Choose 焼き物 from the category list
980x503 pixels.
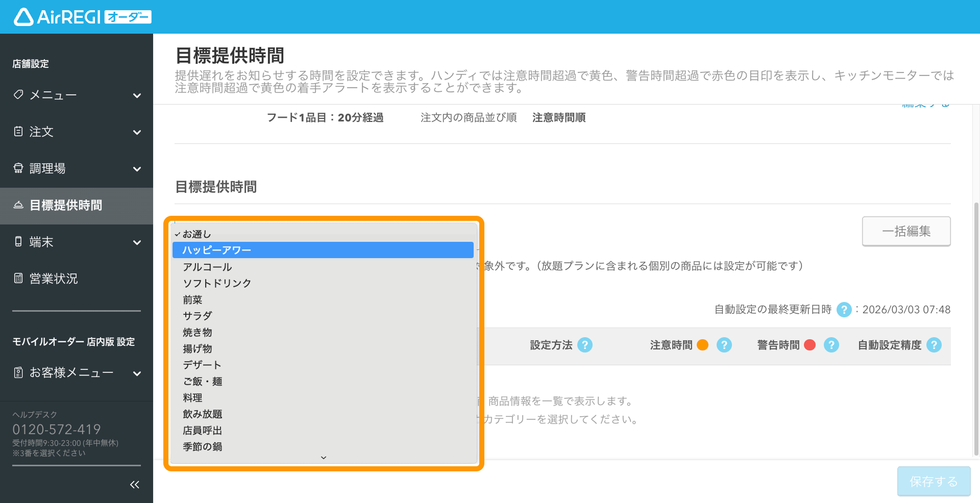(x=323, y=332)
